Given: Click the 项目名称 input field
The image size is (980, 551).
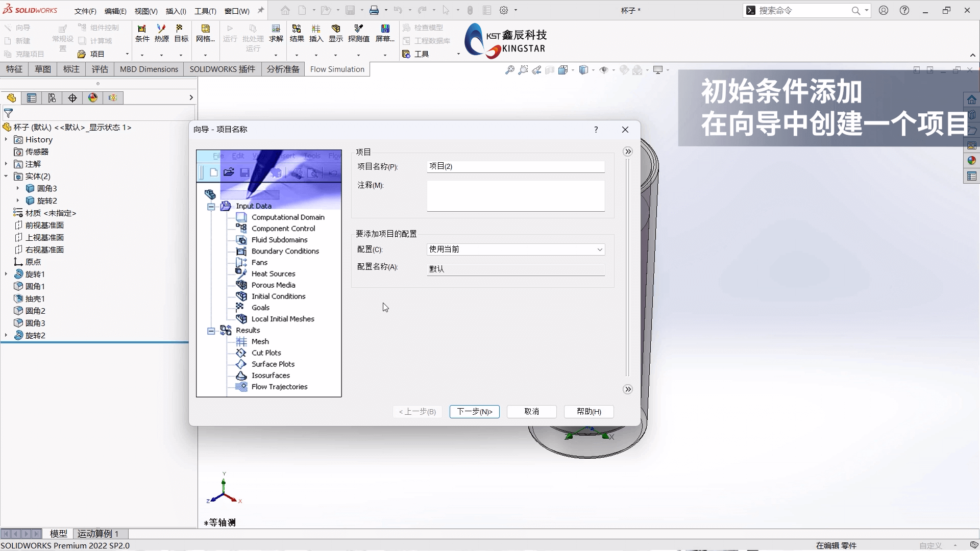Looking at the screenshot, I should [x=516, y=166].
